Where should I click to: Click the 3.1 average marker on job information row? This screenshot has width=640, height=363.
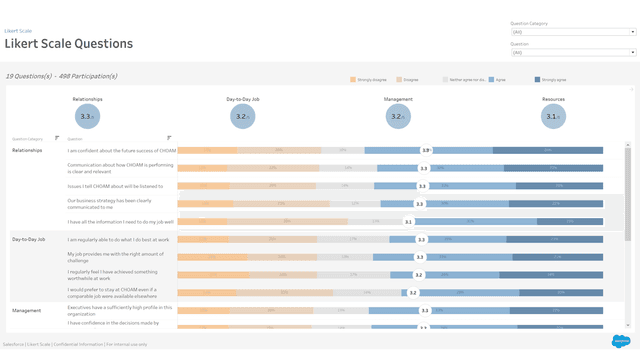tap(408, 222)
